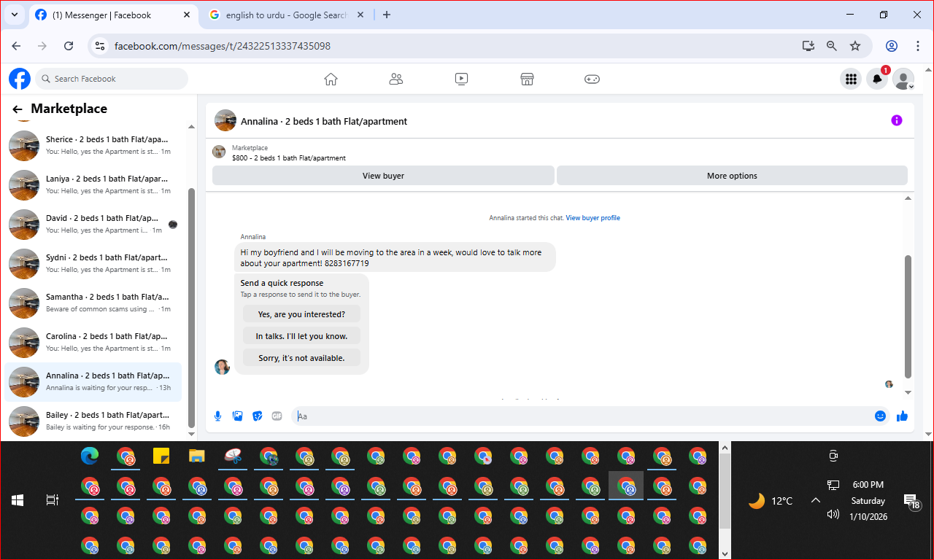Send quick response 'Sorry, it's not available.'

click(x=301, y=358)
